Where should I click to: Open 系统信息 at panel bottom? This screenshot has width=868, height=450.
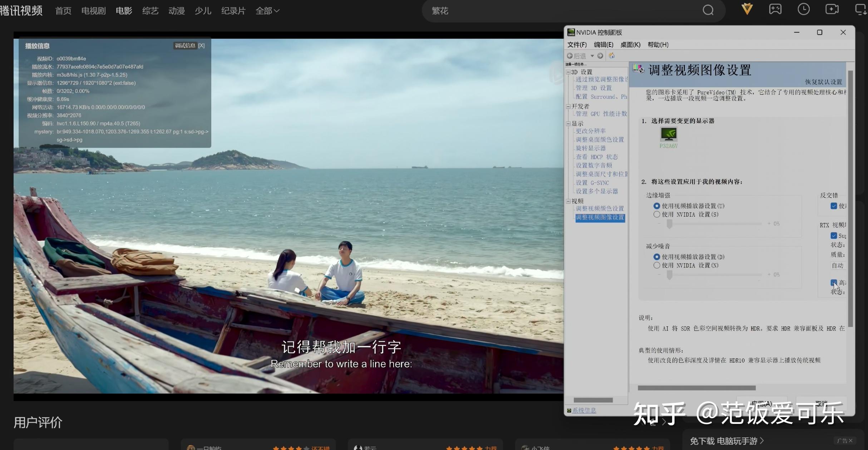(x=585, y=410)
